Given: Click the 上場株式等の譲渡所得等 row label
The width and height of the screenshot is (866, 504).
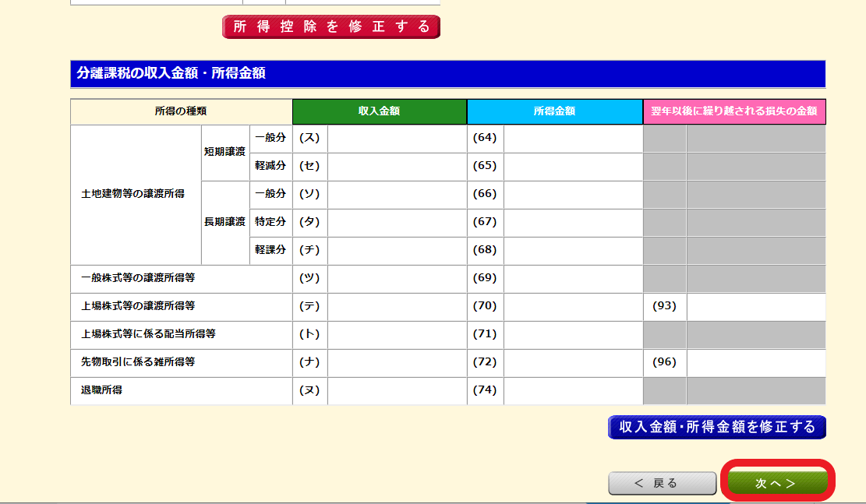Looking at the screenshot, I should pyautogui.click(x=138, y=306).
